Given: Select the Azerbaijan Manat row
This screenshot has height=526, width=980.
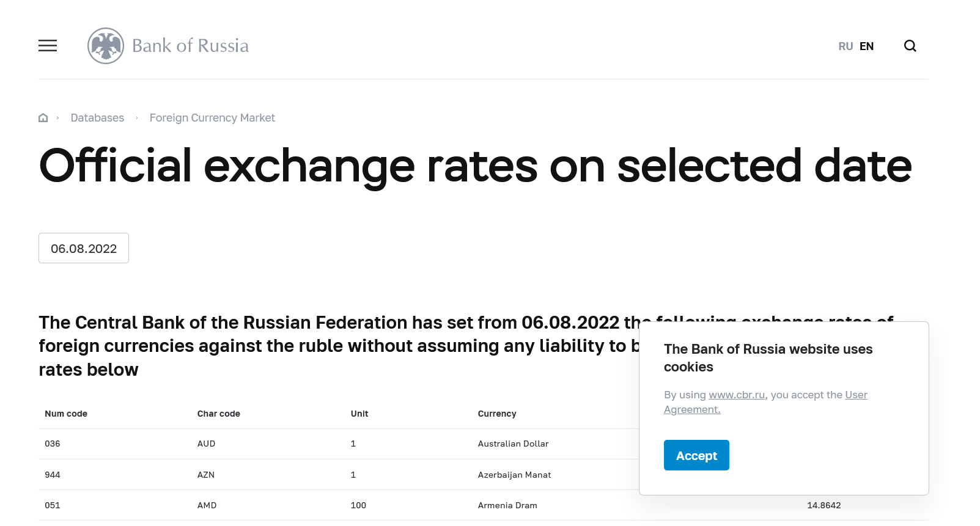Looking at the screenshot, I should [x=514, y=475].
